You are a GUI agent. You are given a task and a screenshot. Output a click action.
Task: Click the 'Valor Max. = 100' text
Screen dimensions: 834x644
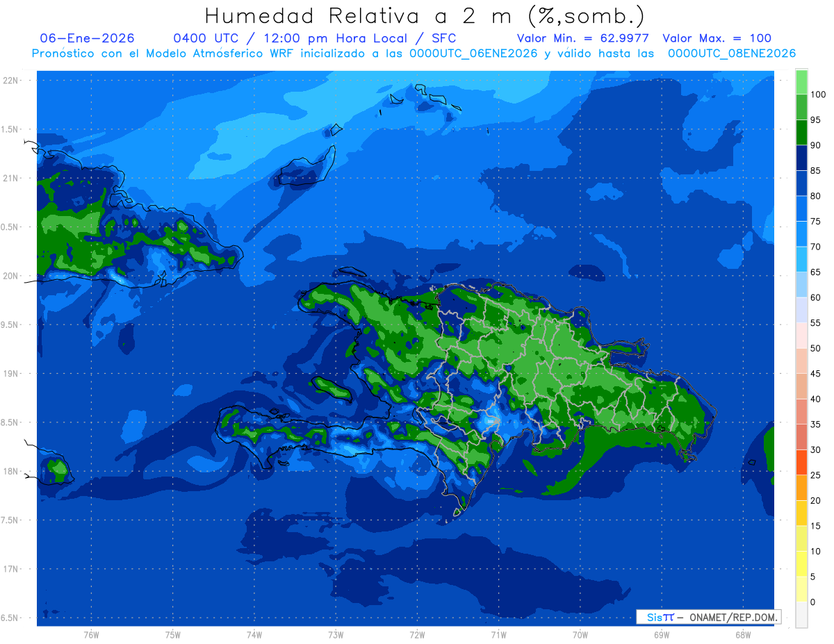717,38
